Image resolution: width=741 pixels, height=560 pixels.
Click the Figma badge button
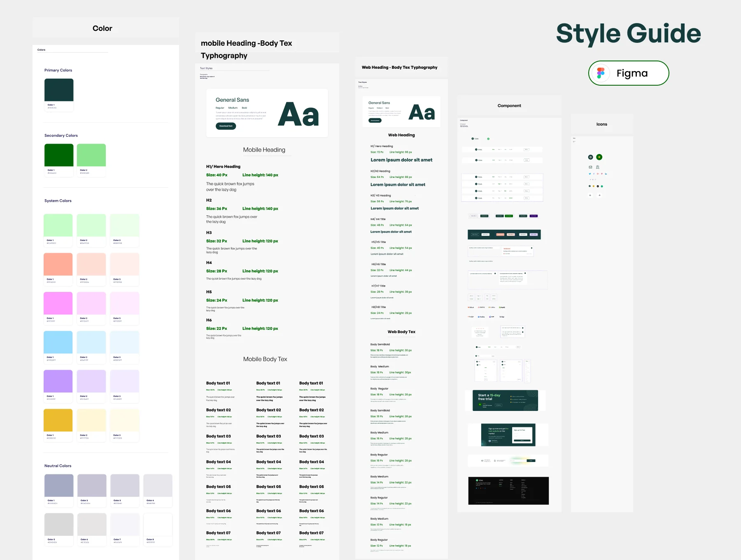[629, 73]
